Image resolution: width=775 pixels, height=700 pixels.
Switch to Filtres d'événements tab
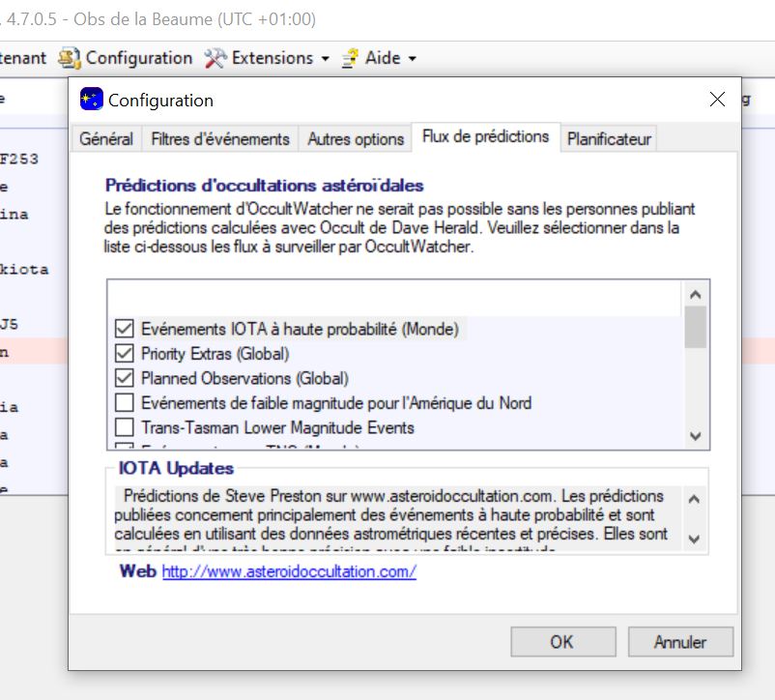point(220,139)
